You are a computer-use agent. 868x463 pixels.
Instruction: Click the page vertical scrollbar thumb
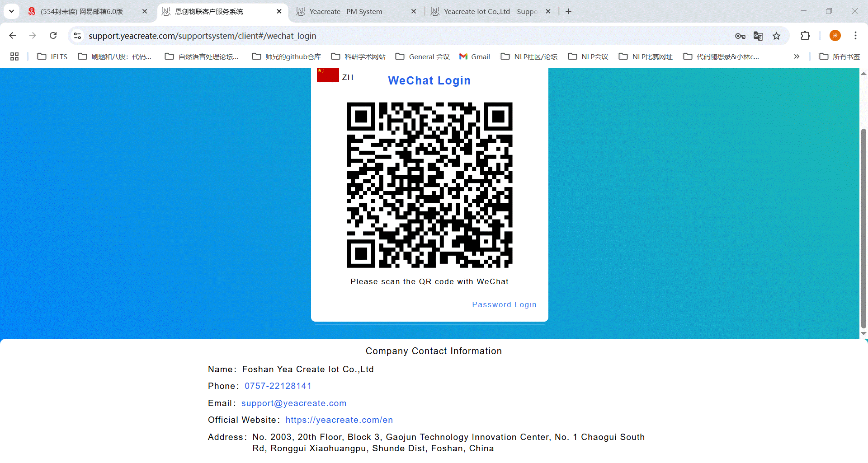point(863,226)
